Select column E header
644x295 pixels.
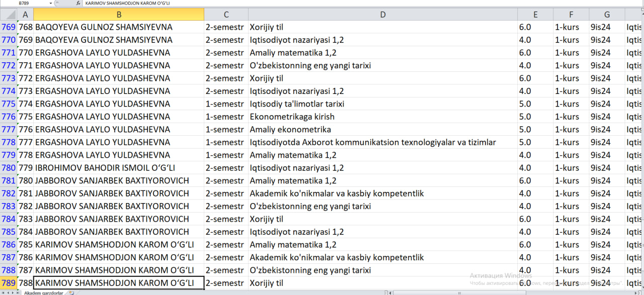click(x=535, y=15)
